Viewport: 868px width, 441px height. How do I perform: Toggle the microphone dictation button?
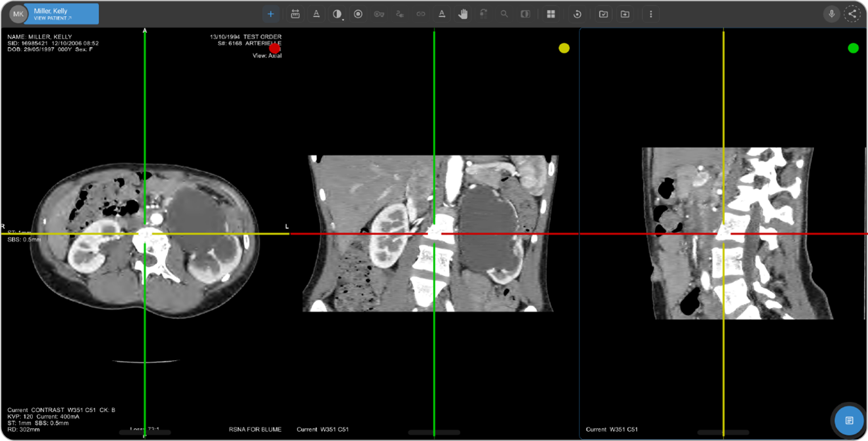tap(831, 14)
